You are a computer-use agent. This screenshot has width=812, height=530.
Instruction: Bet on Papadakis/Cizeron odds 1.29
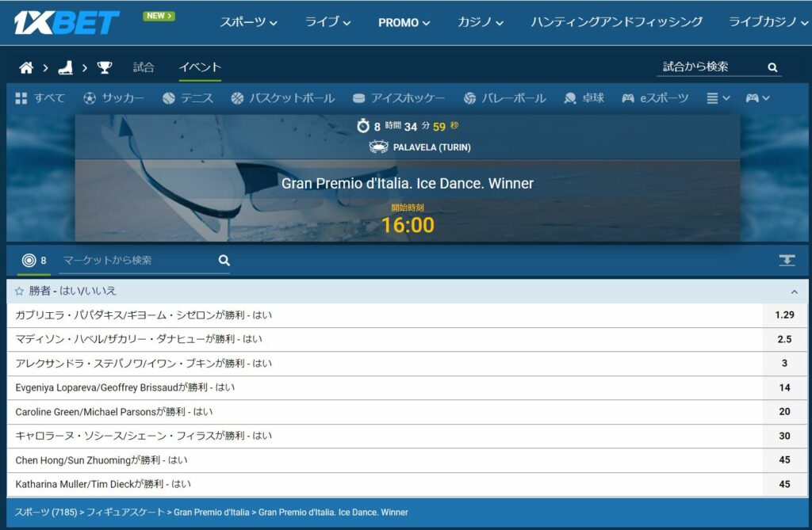click(x=784, y=315)
